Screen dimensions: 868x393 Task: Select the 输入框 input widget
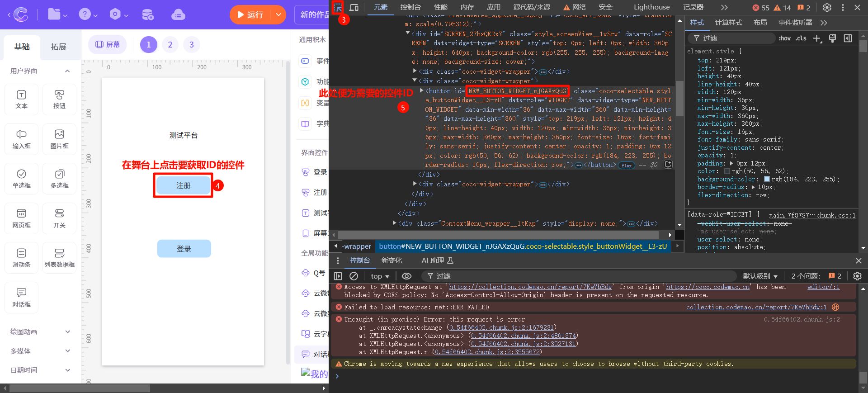pyautogui.click(x=21, y=139)
